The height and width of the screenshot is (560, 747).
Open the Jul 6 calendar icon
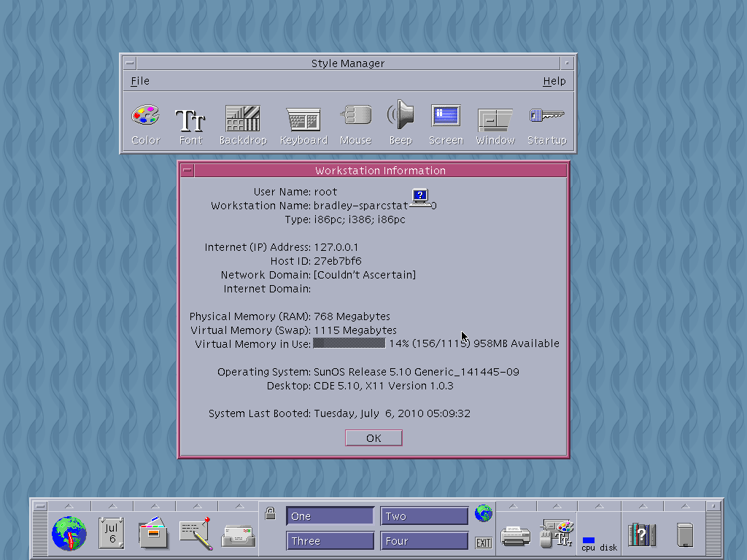pyautogui.click(x=112, y=533)
